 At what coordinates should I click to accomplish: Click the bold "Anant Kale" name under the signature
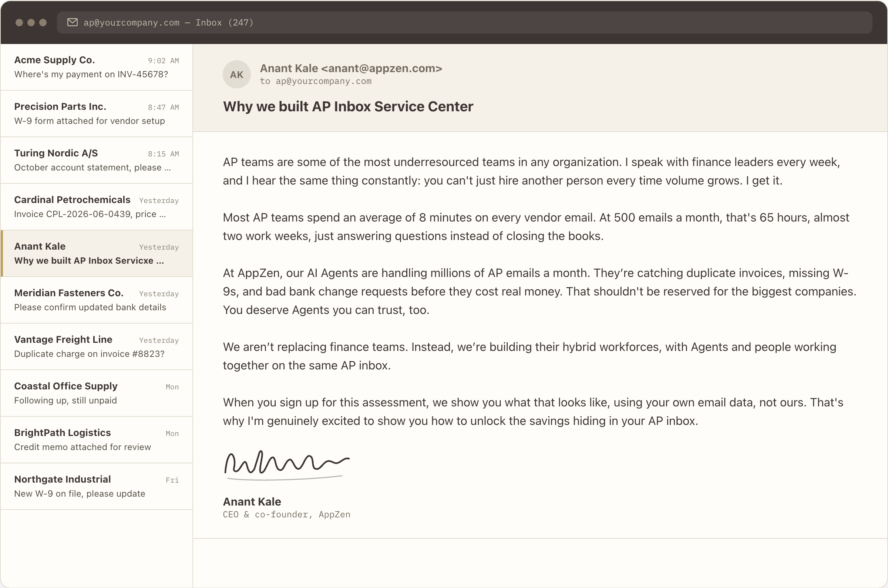252,502
